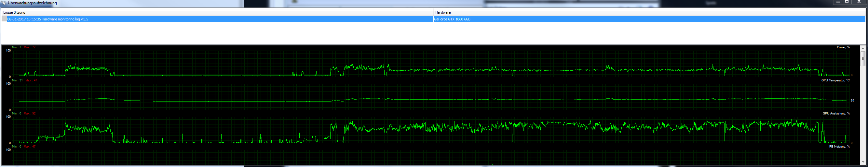Click the GeForce GTX 1060 6GB hardware cell
Viewport: 868px width, 167px height.
tap(452, 19)
